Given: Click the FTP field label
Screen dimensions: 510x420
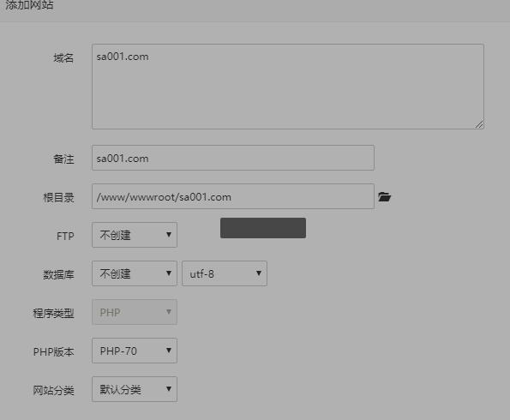Looking at the screenshot, I should coord(65,236).
